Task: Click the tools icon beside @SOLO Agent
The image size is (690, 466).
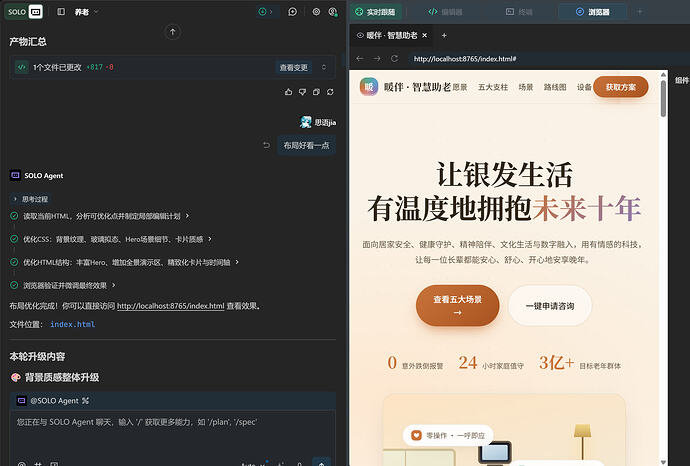Action: click(x=85, y=400)
